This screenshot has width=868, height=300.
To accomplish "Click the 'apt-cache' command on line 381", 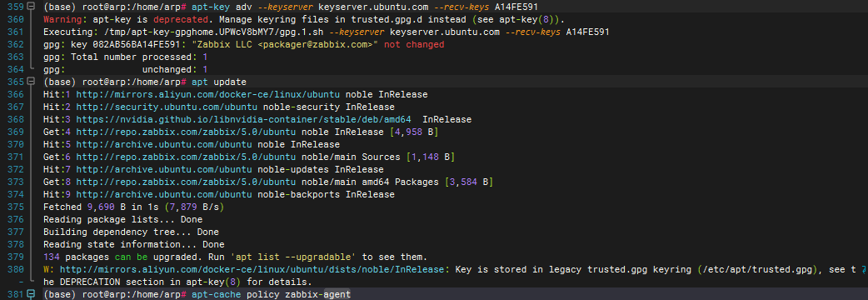I will (217, 294).
